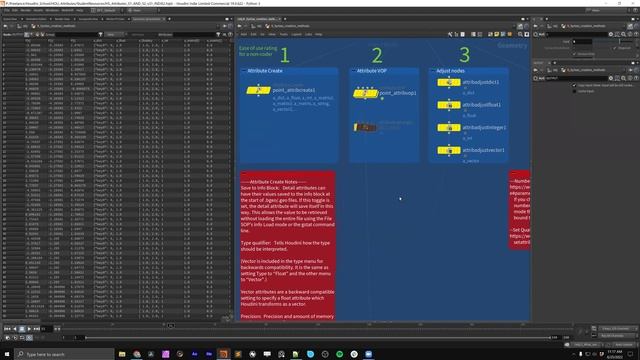Toggle the checked box in upper parameter pane
640x360 pixels.
[x=575, y=54]
